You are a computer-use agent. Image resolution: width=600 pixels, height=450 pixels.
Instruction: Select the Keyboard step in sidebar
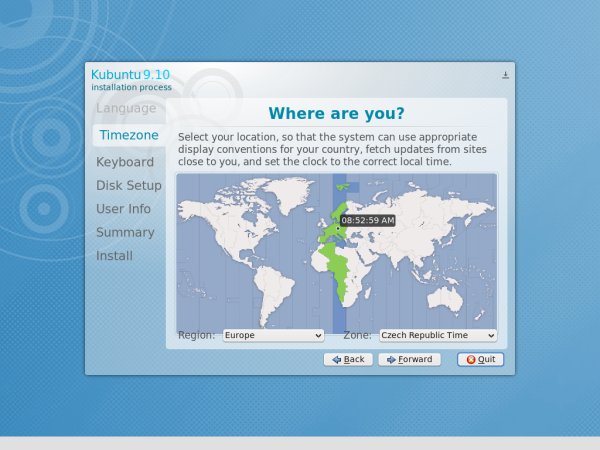[125, 162]
